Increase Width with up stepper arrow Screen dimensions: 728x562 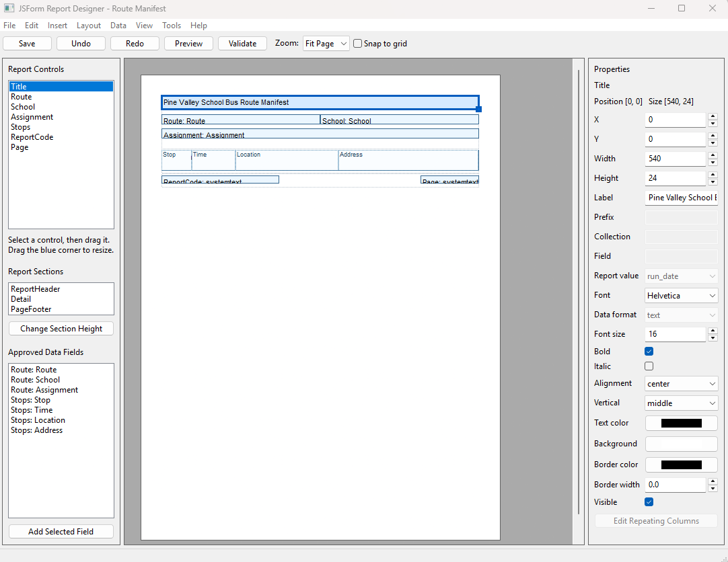[713, 155]
